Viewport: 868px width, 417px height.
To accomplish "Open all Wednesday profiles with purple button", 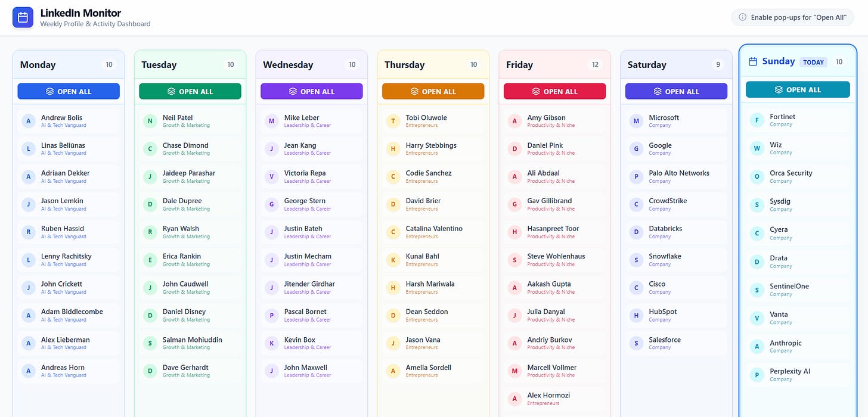I will [x=312, y=91].
